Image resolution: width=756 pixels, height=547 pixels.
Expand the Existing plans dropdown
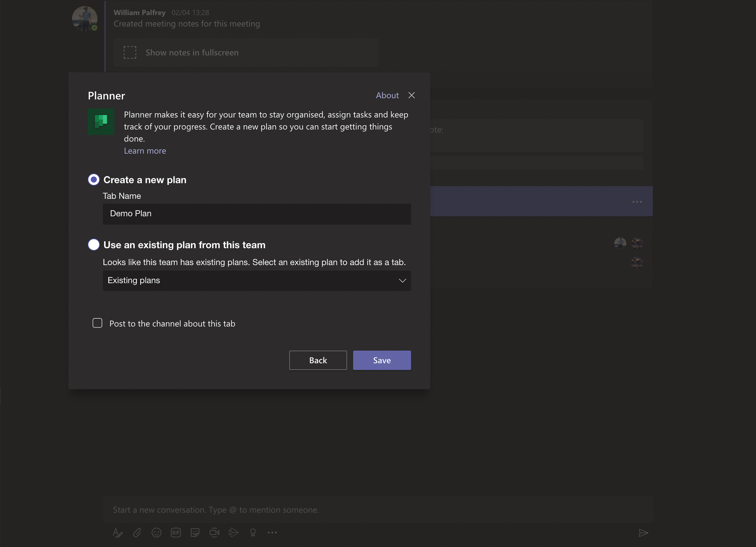tap(256, 280)
